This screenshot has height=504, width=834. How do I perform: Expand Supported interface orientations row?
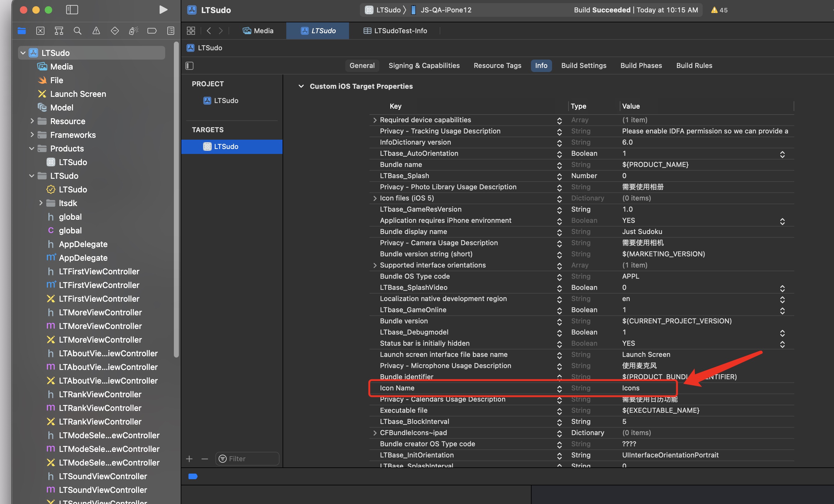(375, 265)
